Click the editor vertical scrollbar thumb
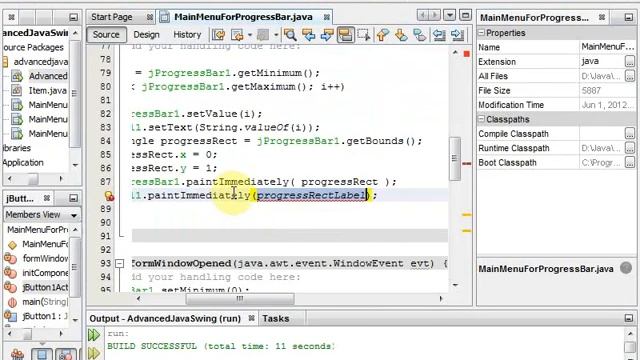The width and height of the screenshot is (640, 360). tap(455, 159)
